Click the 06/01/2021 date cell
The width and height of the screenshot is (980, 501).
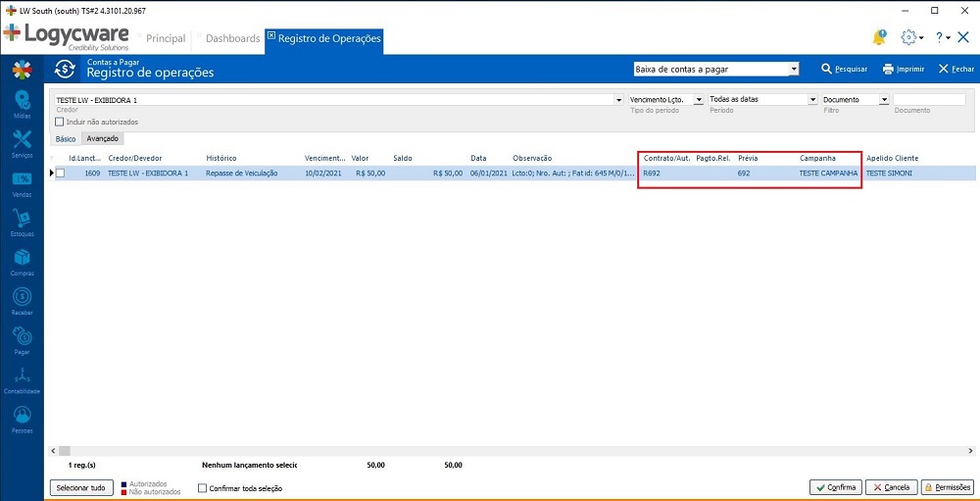[x=489, y=174]
